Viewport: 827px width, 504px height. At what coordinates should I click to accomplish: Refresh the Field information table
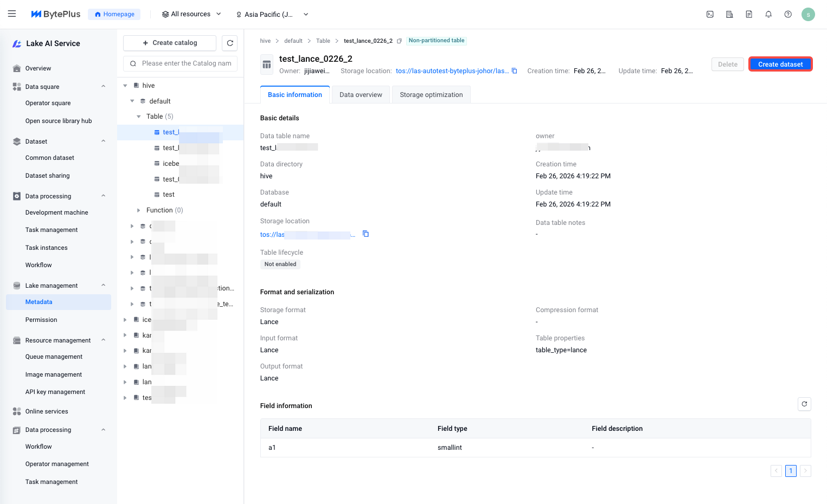(804, 404)
